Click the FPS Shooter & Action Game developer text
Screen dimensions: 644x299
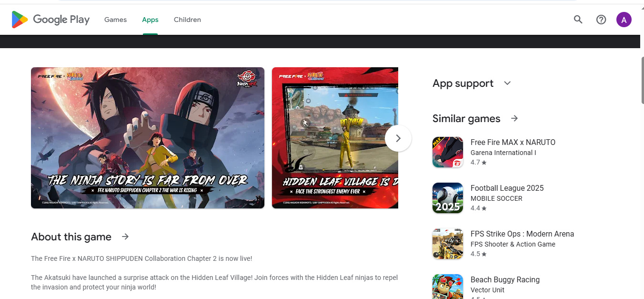click(x=513, y=244)
